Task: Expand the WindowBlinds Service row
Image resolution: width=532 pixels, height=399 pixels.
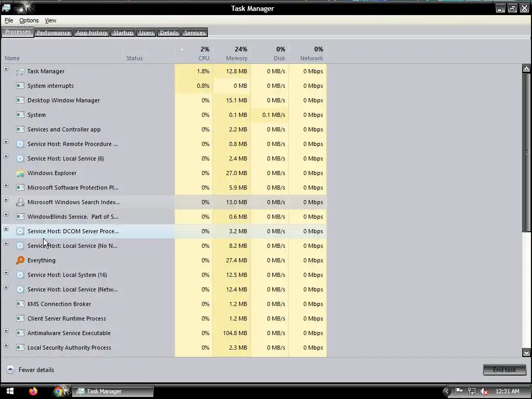Action: click(6, 215)
